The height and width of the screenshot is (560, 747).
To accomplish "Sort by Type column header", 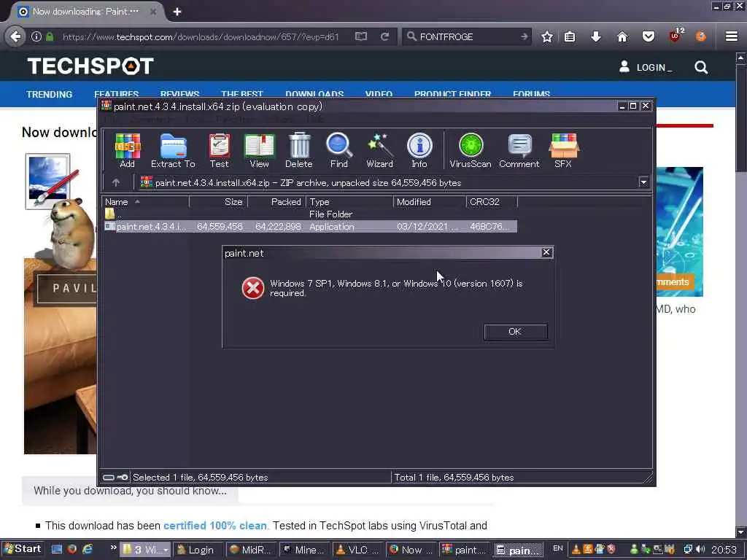I will pyautogui.click(x=349, y=202).
